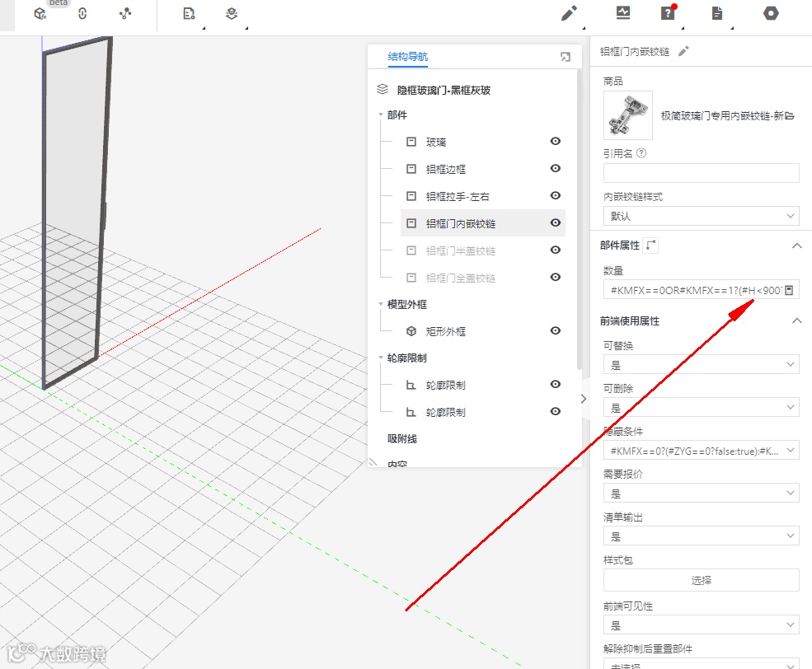Open the document settings toolbar icon
This screenshot has width=812, height=669.
[x=189, y=13]
